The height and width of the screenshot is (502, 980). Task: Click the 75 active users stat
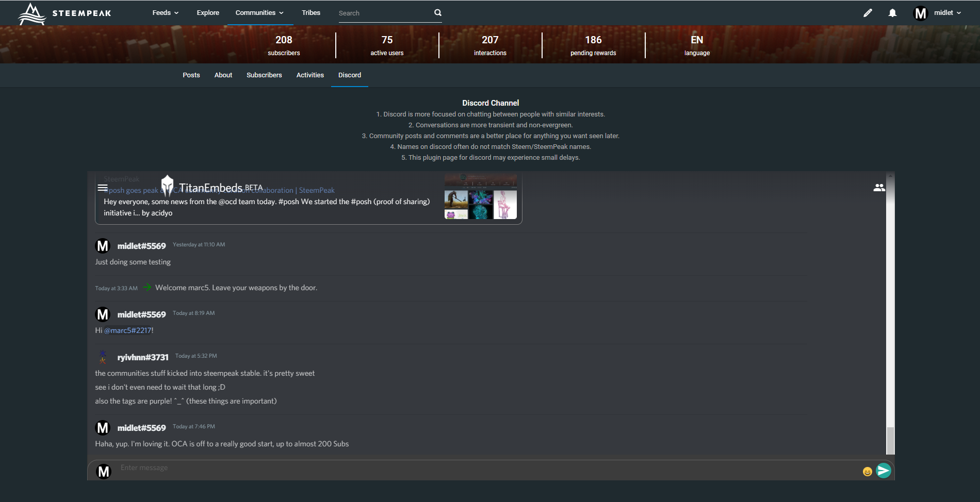387,45
